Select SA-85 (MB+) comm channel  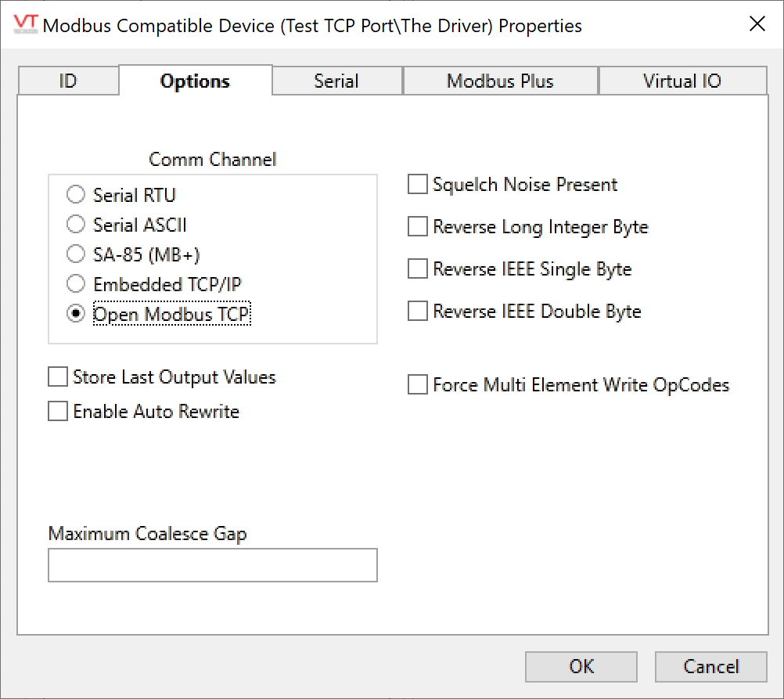[x=76, y=254]
